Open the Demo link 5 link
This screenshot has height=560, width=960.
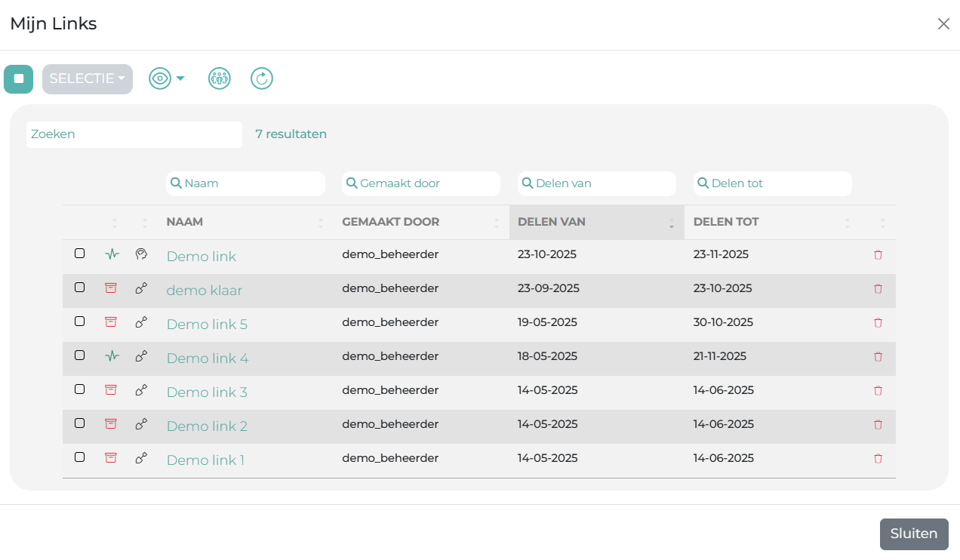[207, 325]
